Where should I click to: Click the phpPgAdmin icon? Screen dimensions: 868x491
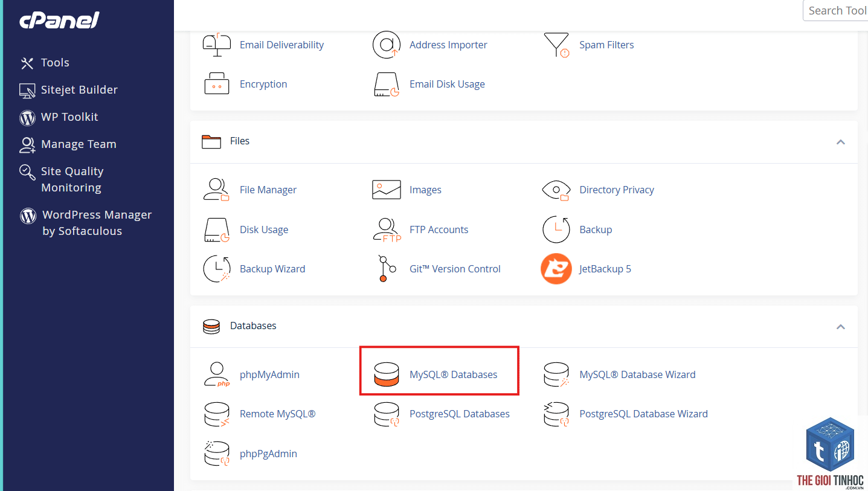[217, 454]
